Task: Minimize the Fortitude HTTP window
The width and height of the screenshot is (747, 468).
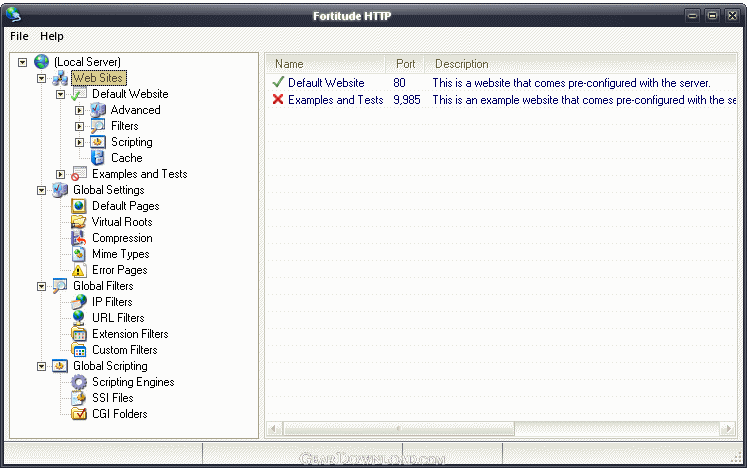Action: point(692,16)
